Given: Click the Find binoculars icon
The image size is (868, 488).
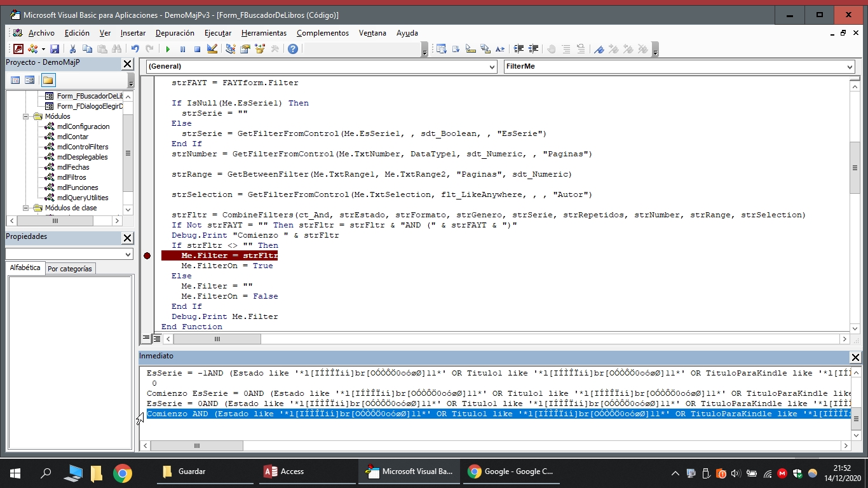Looking at the screenshot, I should [116, 49].
